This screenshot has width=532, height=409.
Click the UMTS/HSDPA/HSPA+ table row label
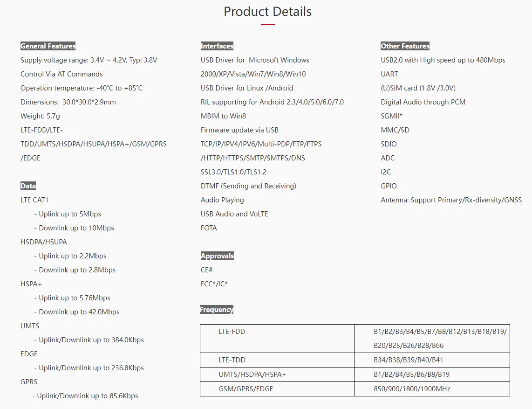[x=252, y=374]
